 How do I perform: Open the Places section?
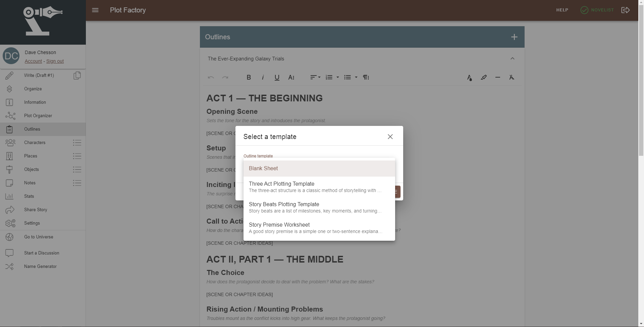click(x=31, y=156)
